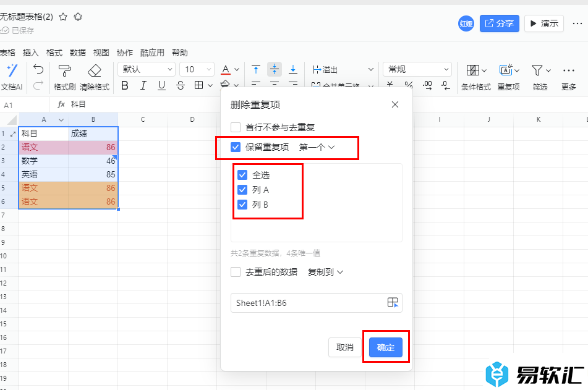Toggle the select all checkbox
Image resolution: width=588 pixels, height=390 pixels.
(x=242, y=175)
